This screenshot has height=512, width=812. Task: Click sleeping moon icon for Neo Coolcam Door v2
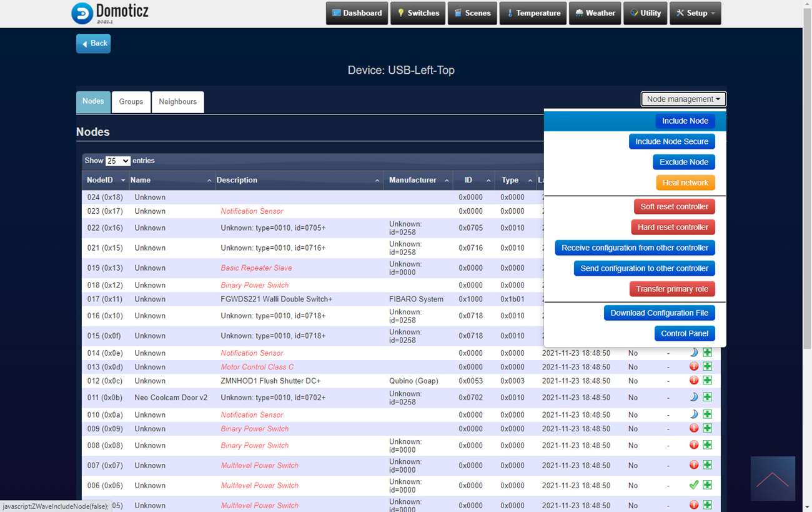coord(693,397)
